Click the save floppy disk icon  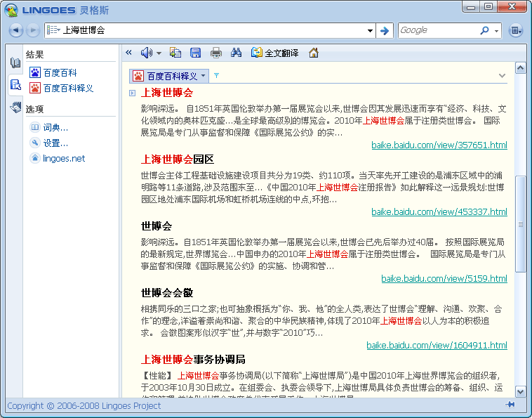point(196,53)
